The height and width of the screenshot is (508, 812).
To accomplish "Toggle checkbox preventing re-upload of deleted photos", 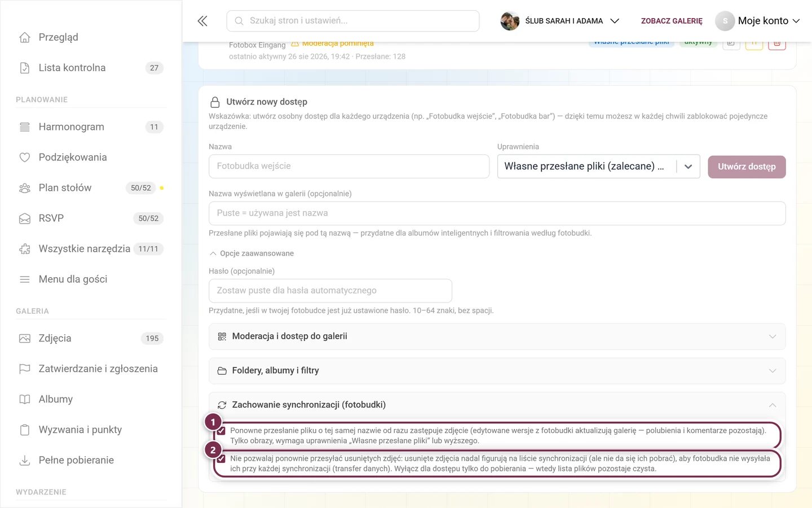I will 222,459.
